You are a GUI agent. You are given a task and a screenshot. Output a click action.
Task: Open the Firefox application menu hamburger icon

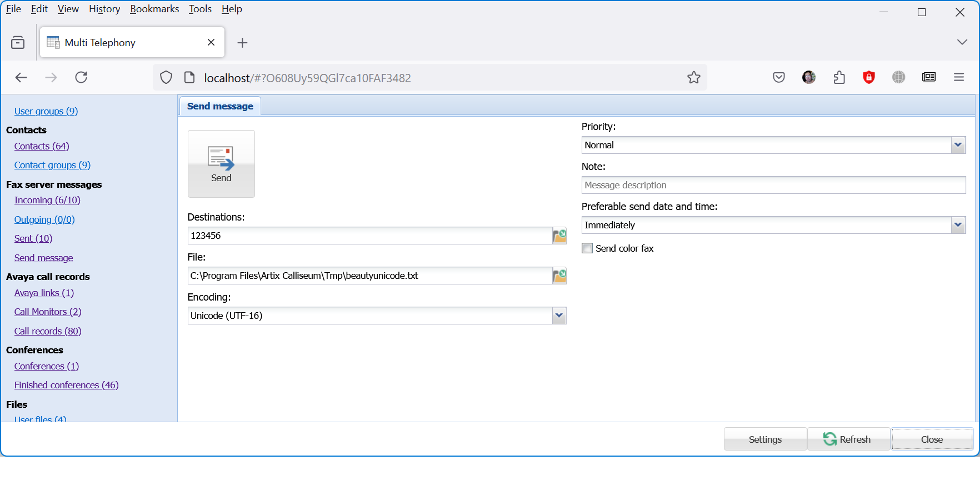click(958, 78)
